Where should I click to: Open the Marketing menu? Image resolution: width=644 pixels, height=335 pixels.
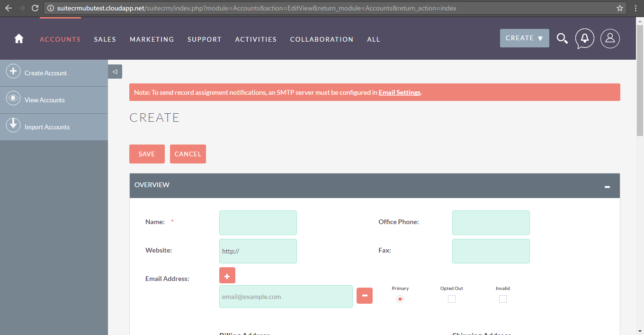(x=152, y=39)
